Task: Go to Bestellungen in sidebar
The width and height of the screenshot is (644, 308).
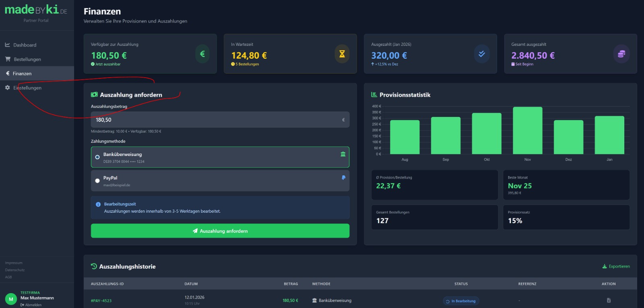Action: coord(37,59)
